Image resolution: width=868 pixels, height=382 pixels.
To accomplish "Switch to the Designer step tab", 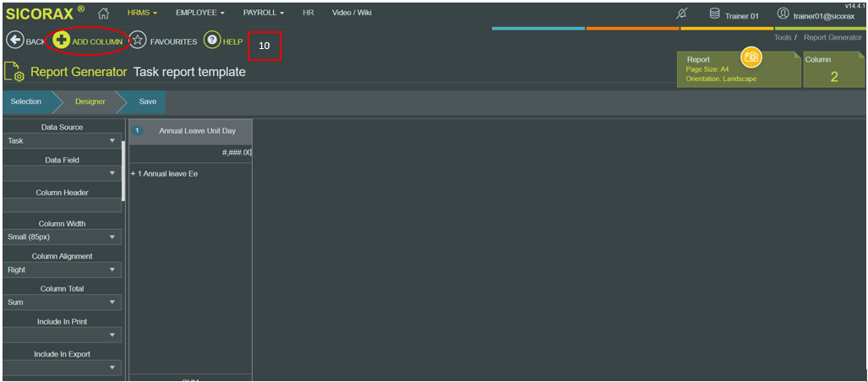I will click(x=90, y=102).
